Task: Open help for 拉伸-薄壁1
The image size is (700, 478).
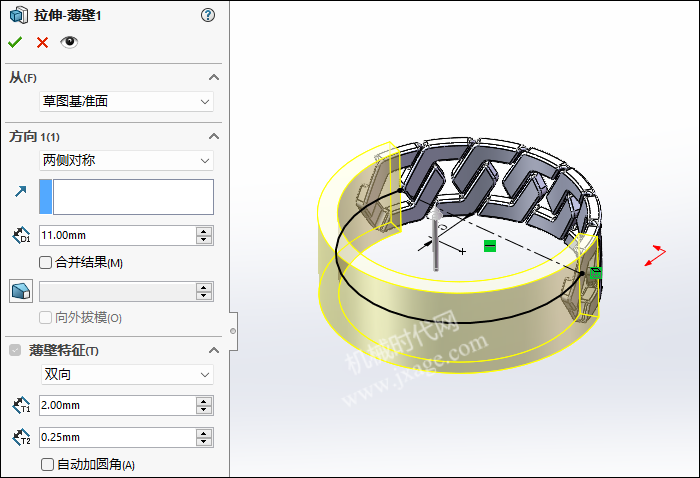Action: 208,15
